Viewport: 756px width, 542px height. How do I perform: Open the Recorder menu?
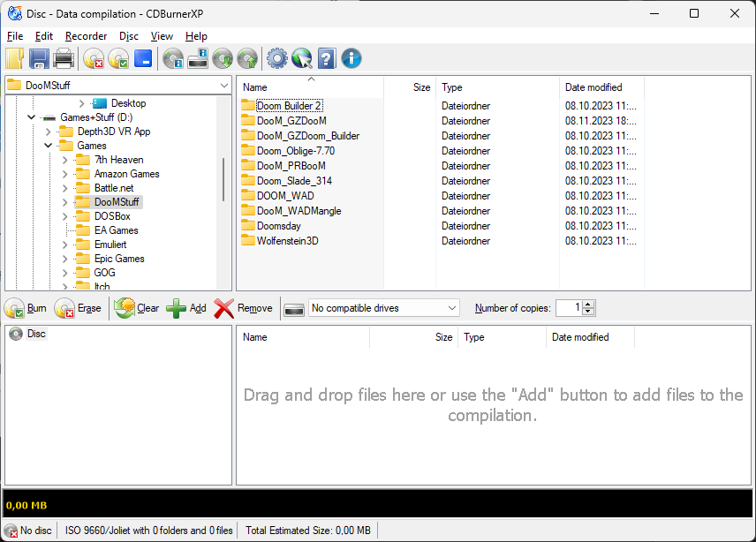point(87,36)
